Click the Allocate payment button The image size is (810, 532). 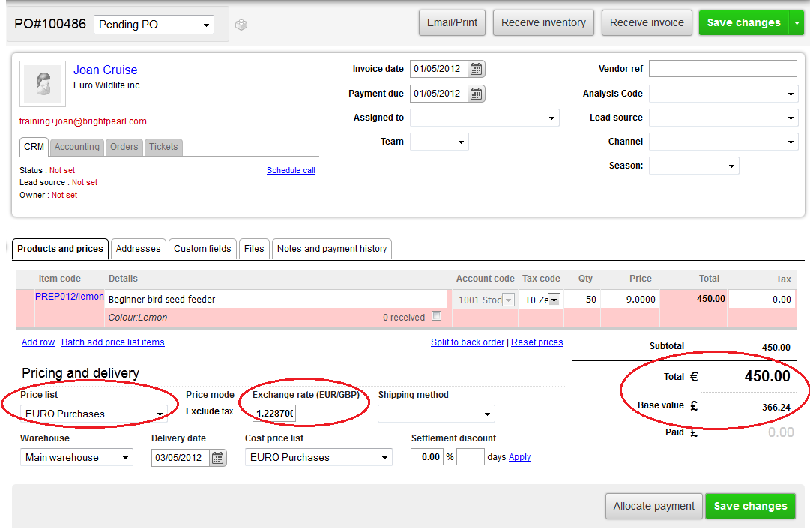coord(654,507)
